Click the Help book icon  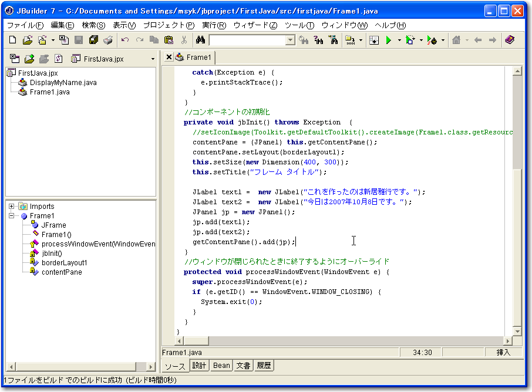pyautogui.click(x=510, y=40)
